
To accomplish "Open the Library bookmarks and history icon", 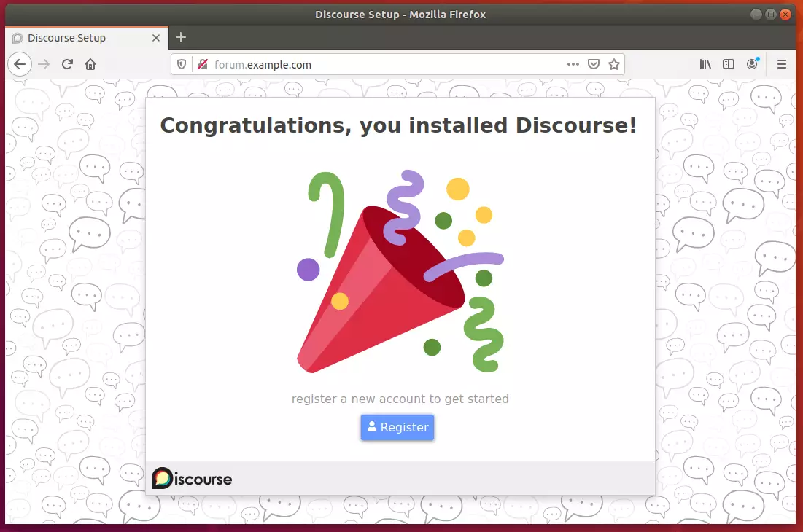I will pos(705,64).
